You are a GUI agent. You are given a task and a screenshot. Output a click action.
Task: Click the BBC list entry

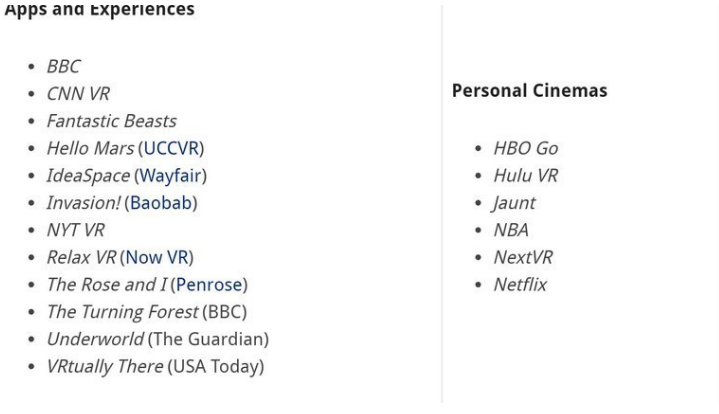tap(64, 67)
